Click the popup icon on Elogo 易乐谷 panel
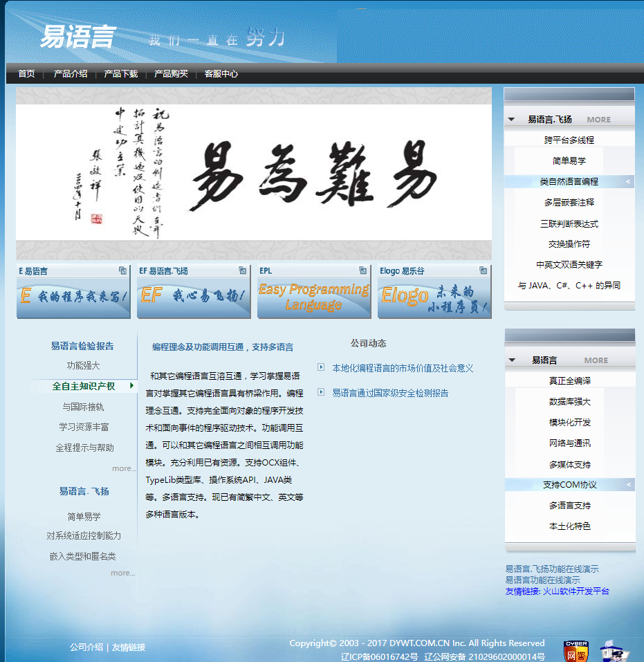 click(x=484, y=270)
